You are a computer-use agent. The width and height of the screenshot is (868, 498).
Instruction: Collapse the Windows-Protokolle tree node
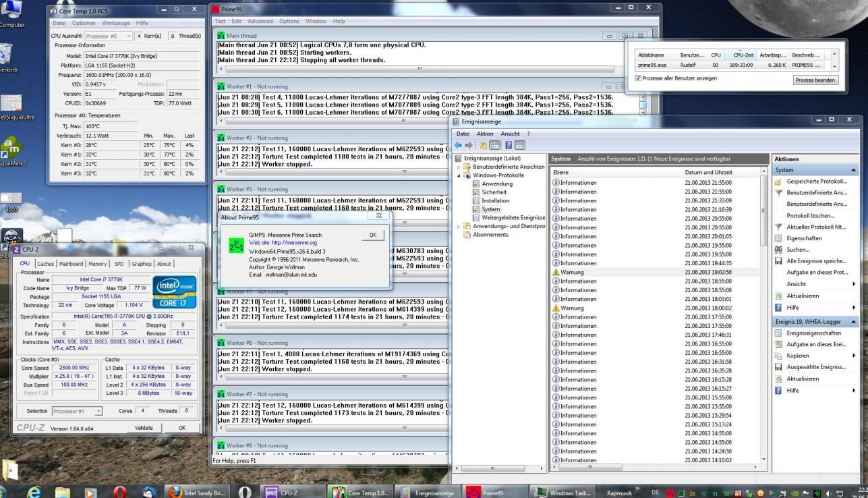click(460, 175)
